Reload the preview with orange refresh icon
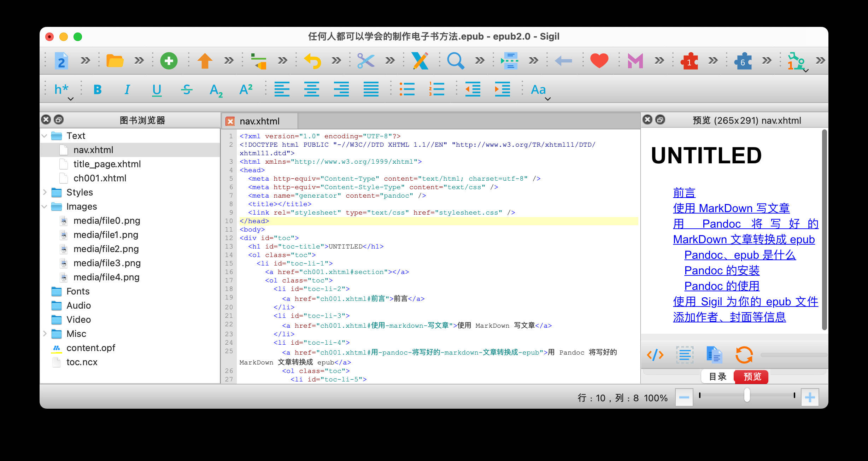Viewport: 868px width, 461px height. point(744,355)
